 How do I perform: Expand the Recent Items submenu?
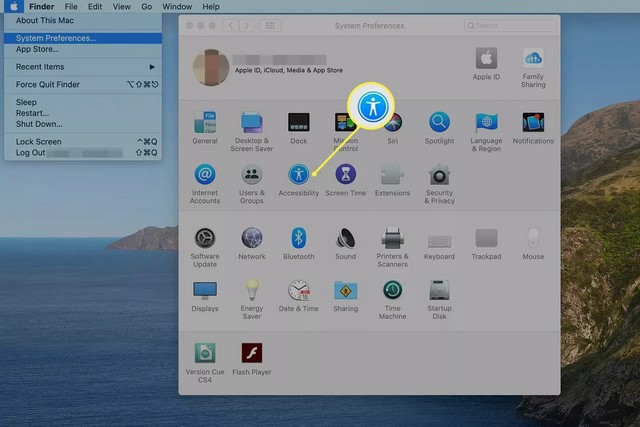[82, 67]
